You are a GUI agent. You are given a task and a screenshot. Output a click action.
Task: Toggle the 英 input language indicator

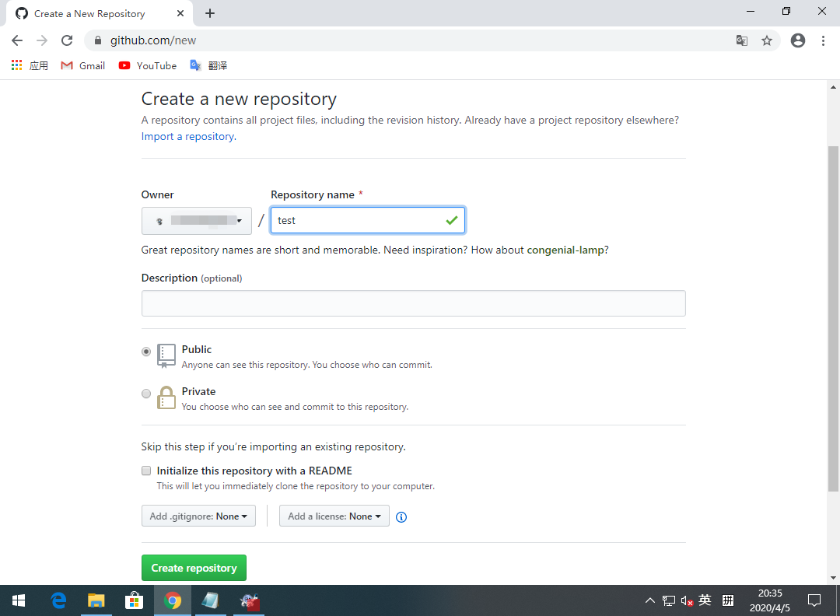[705, 600]
